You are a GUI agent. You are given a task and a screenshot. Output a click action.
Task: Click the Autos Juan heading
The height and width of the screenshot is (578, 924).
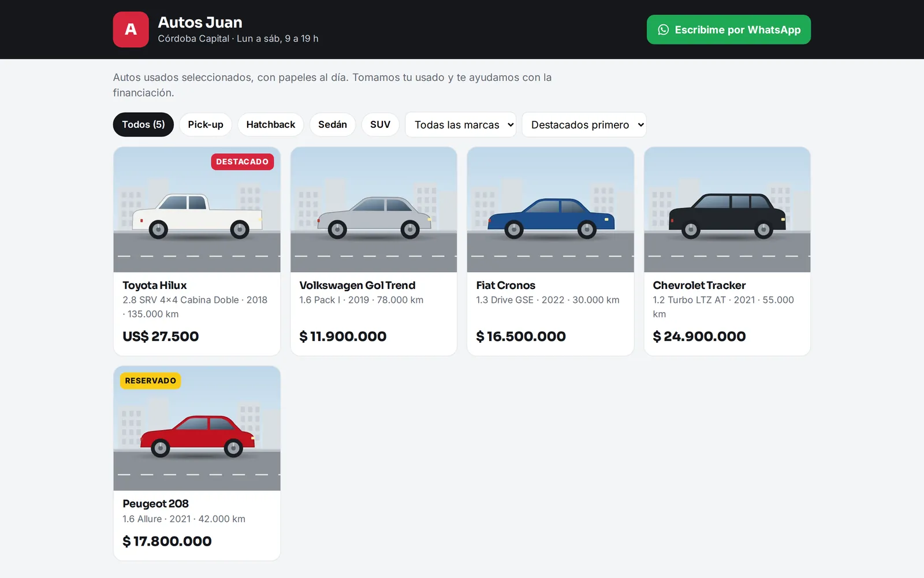(200, 22)
